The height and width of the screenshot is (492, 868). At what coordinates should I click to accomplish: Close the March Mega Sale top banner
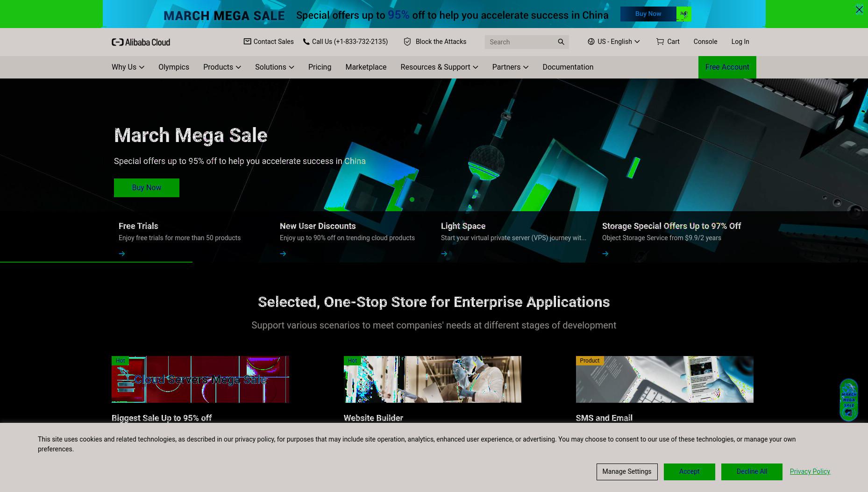point(859,9)
